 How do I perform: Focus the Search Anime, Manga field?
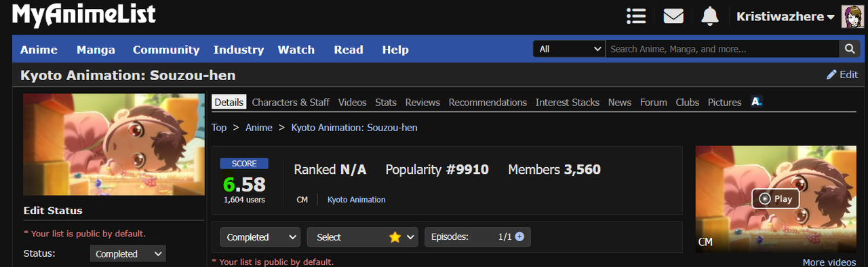coord(722,49)
